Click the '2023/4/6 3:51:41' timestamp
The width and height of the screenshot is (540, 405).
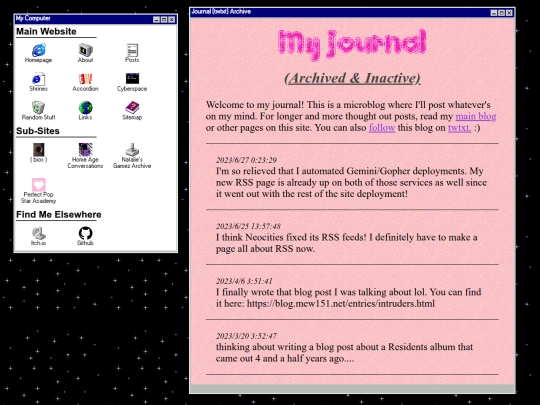(x=244, y=281)
